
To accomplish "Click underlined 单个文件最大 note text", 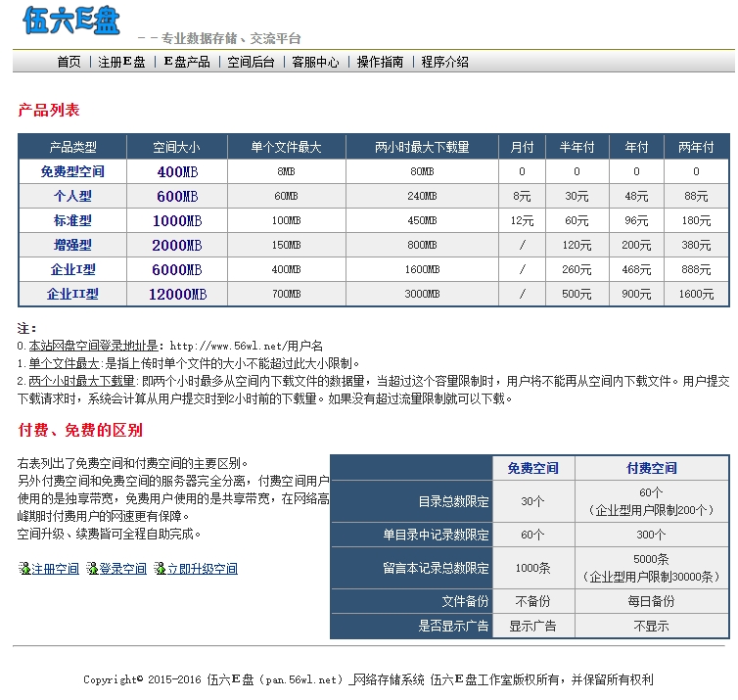I will point(64,363).
